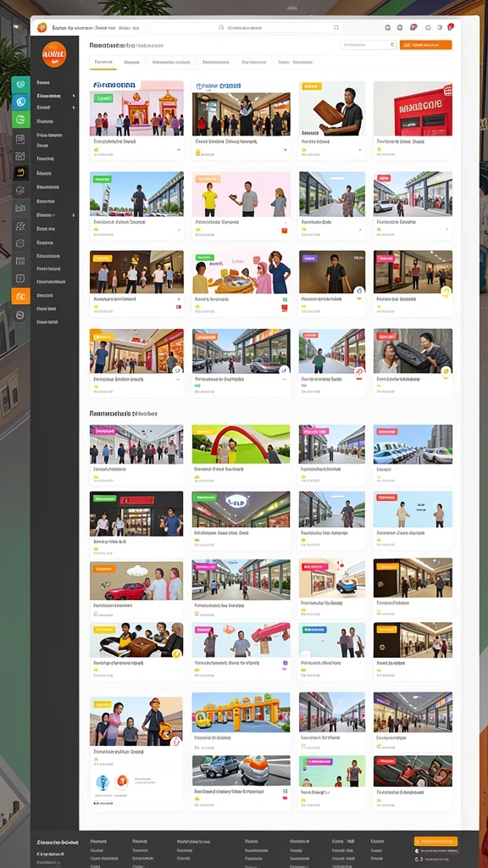Switch to the second tab in the tab row
Viewport: 488px width, 868px height.
pyautogui.click(x=131, y=63)
